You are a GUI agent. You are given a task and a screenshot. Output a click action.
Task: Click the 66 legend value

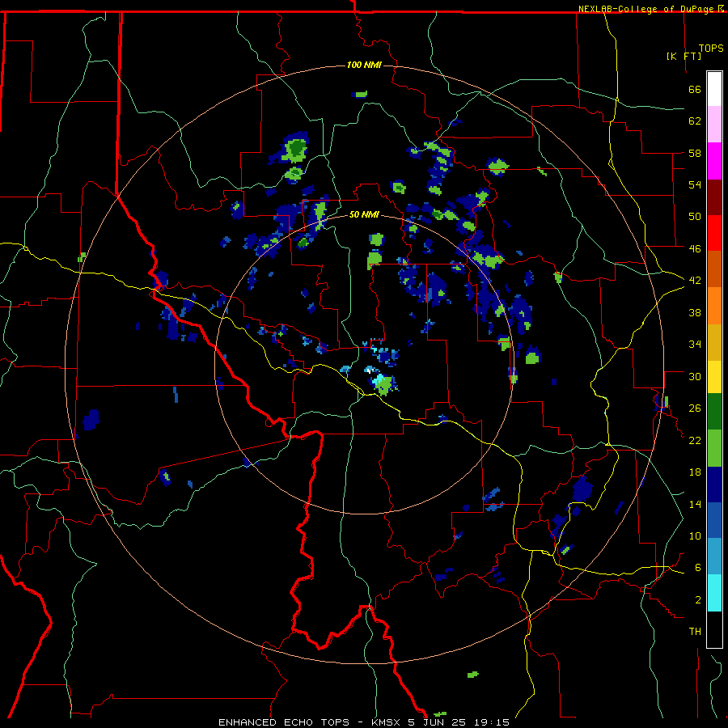(x=695, y=89)
